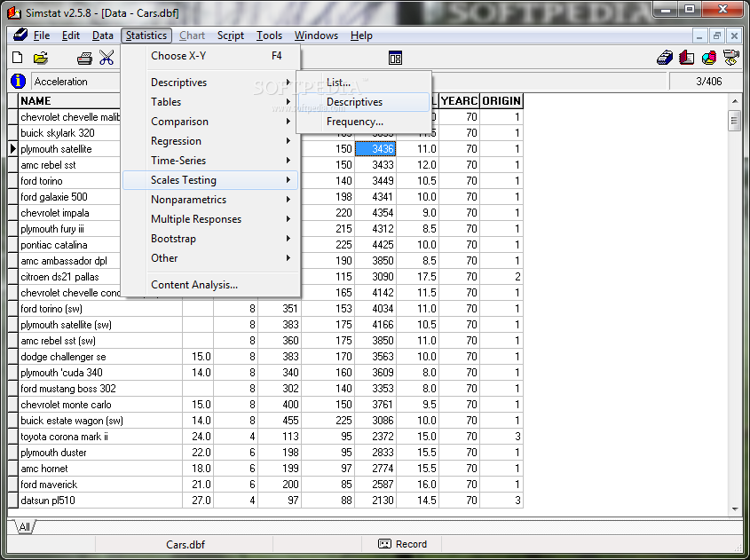Click the 3/406 record counter
This screenshot has width=750, height=560.
(x=708, y=82)
